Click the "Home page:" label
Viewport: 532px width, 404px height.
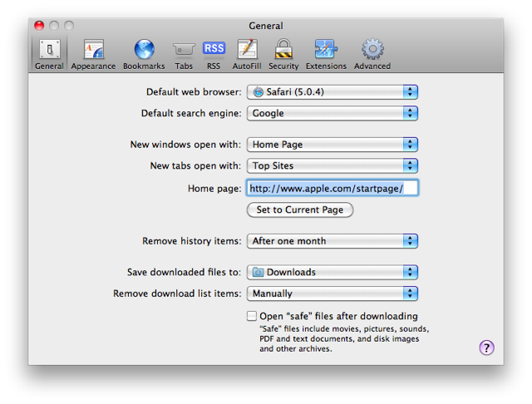(214, 189)
